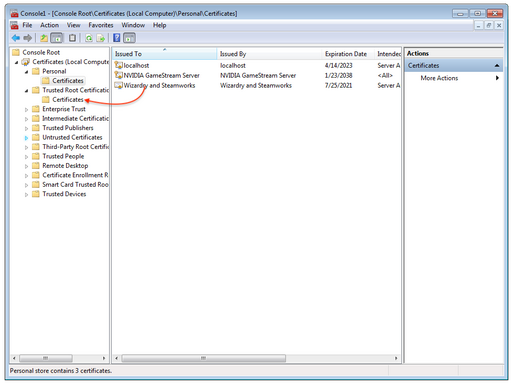Open the Favorites menu

(x=101, y=25)
